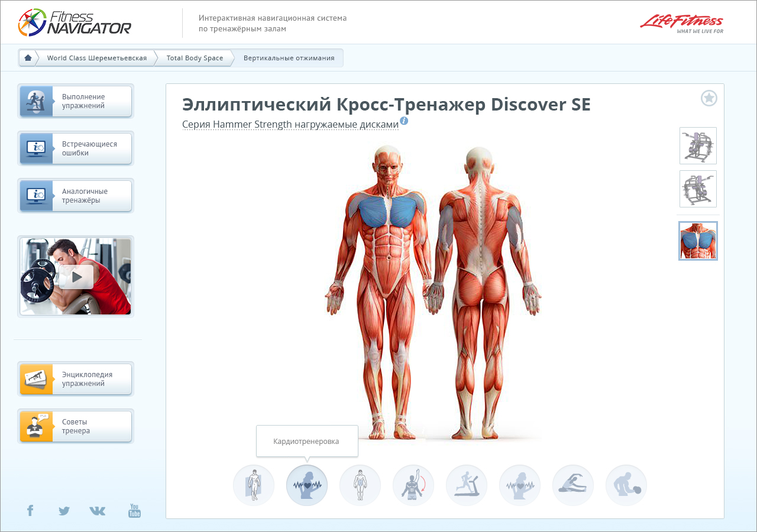
Task: Select the highlighted Кардиотренировка heartbeat icon
Action: coord(307,485)
